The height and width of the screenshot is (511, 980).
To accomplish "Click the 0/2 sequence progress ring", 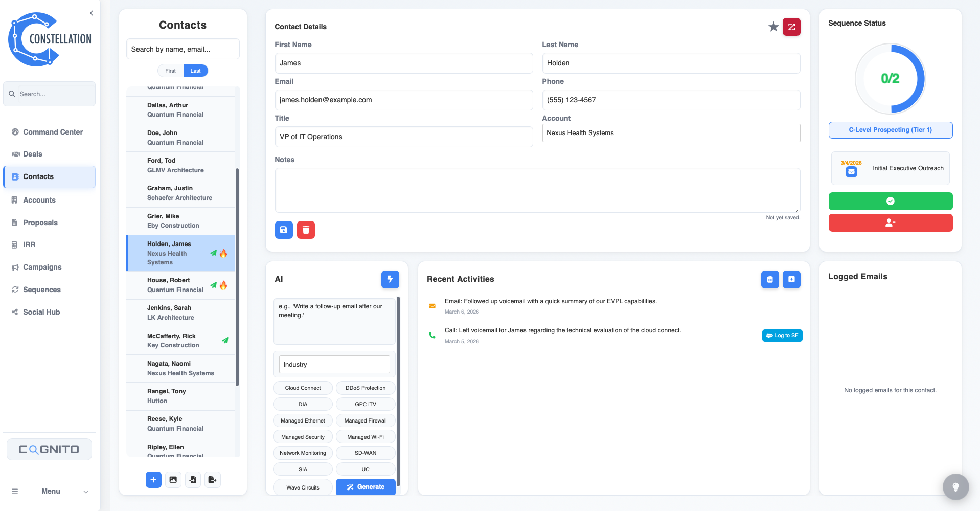I will click(891, 78).
